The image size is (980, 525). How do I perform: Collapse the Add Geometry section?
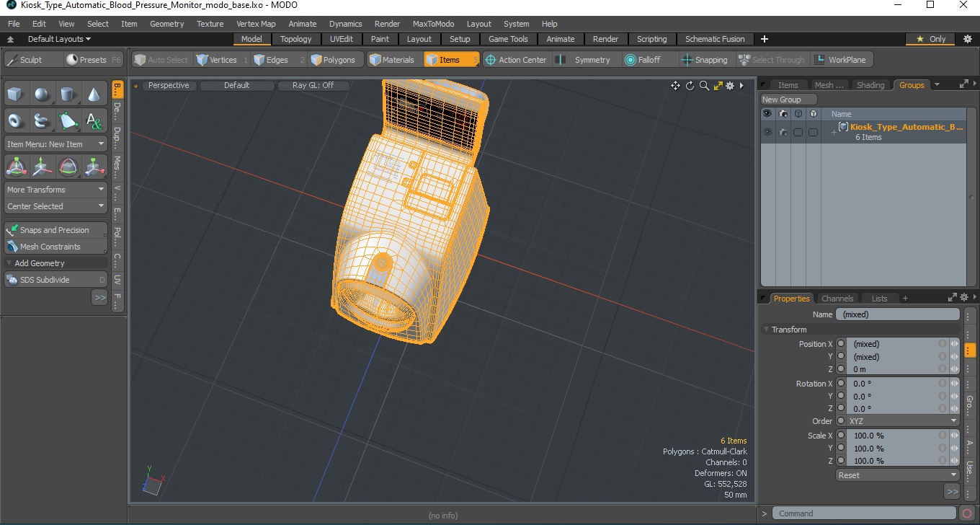coord(9,263)
